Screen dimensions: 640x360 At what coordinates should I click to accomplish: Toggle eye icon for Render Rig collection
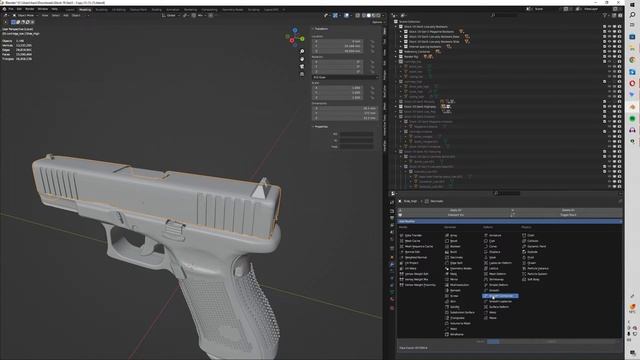coord(609,56)
